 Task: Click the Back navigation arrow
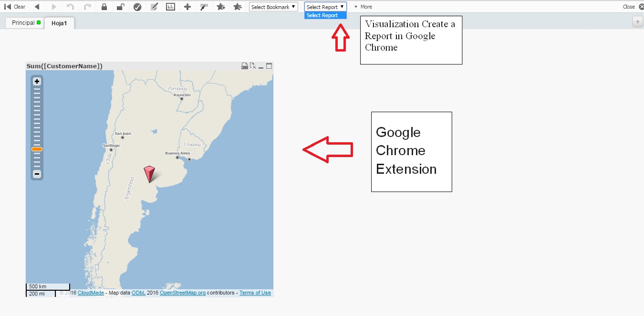click(38, 7)
